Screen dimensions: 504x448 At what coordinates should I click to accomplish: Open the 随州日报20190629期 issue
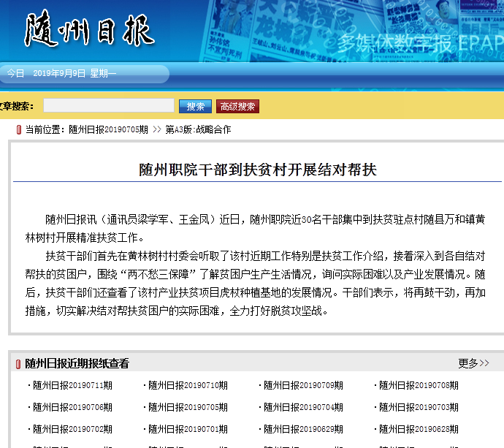(303, 429)
